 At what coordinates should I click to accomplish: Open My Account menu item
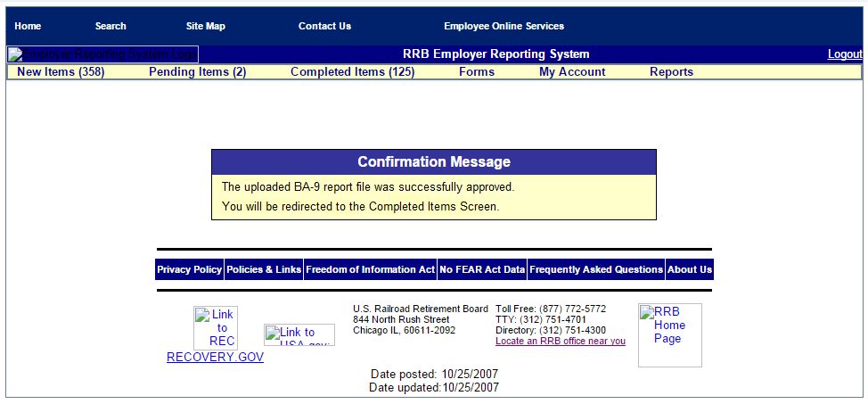tap(572, 72)
